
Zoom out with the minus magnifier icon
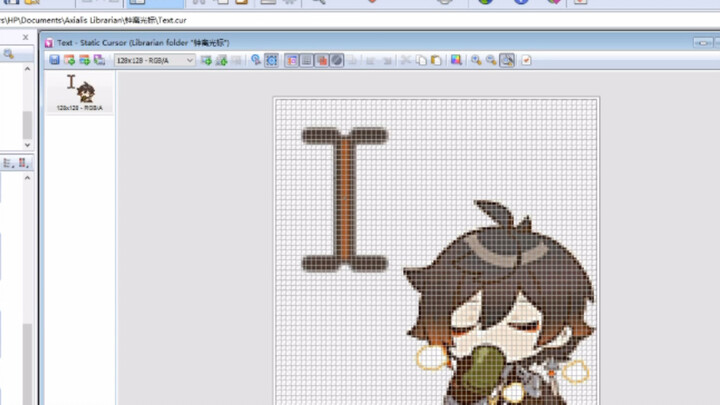tap(491, 60)
